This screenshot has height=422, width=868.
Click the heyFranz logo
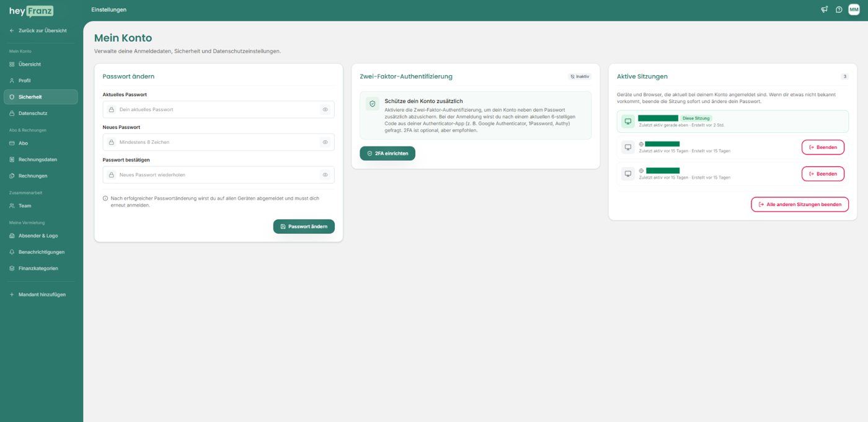(31, 11)
